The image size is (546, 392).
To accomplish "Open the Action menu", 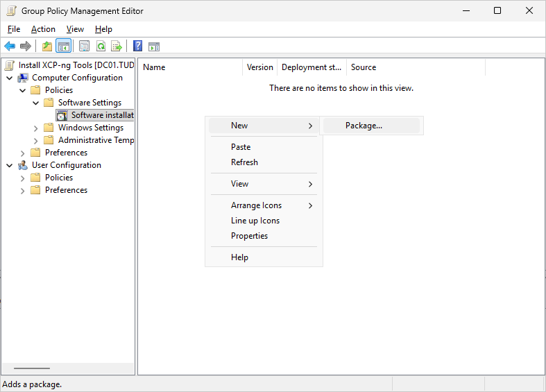I will pos(43,29).
